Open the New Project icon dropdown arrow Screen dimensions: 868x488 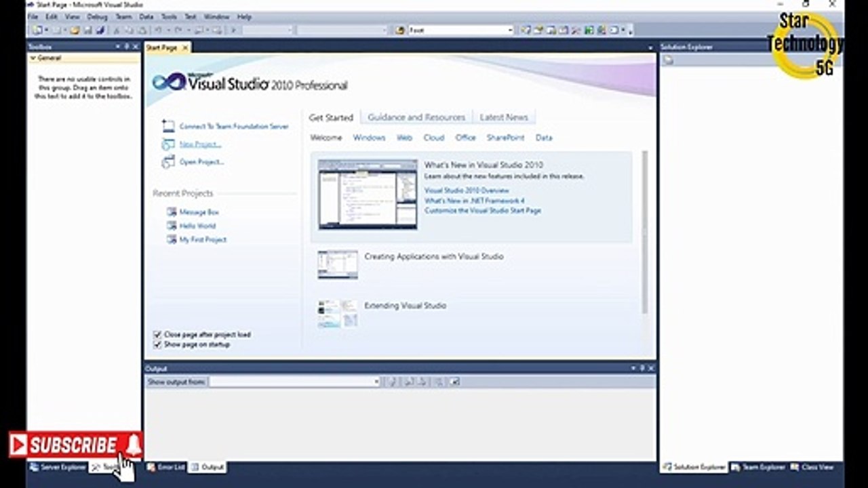pyautogui.click(x=45, y=30)
